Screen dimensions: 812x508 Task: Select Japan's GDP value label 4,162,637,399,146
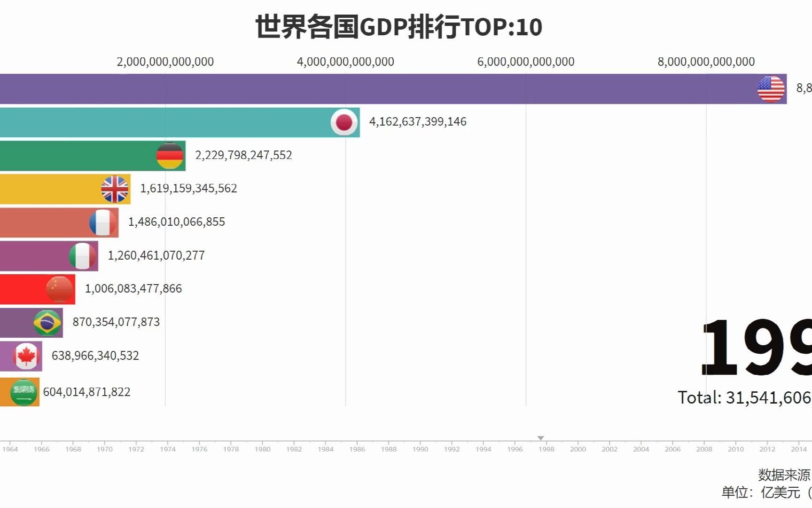[418, 121]
